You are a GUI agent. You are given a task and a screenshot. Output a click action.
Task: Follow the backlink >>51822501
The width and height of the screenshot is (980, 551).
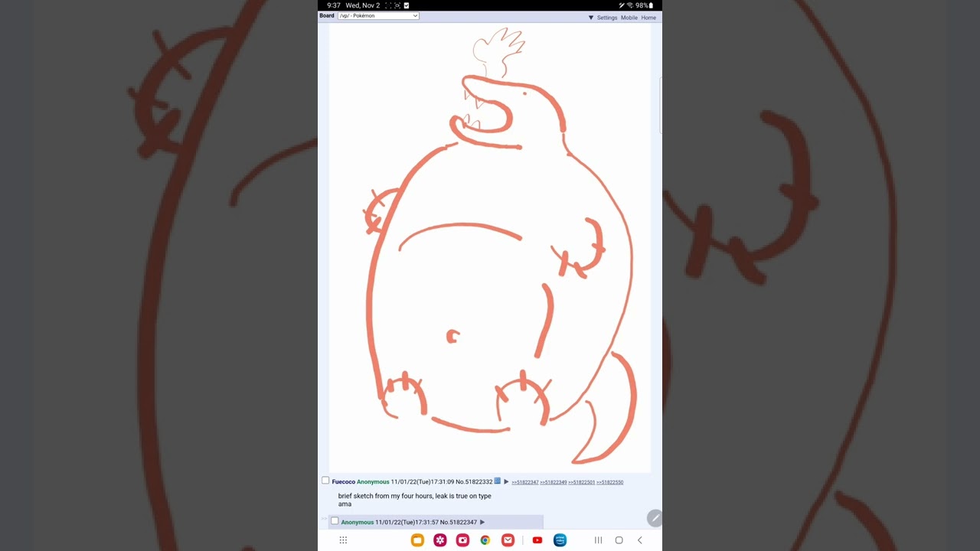click(581, 482)
